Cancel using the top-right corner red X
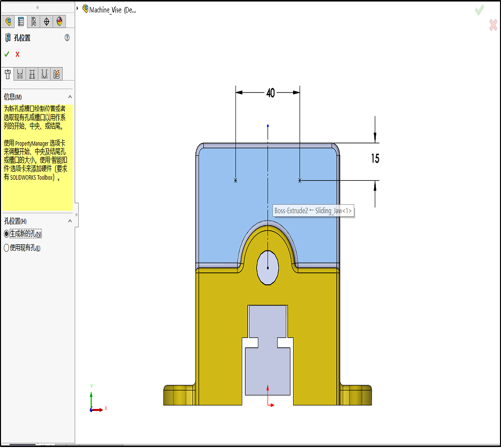This screenshot has width=501, height=448. [x=493, y=25]
